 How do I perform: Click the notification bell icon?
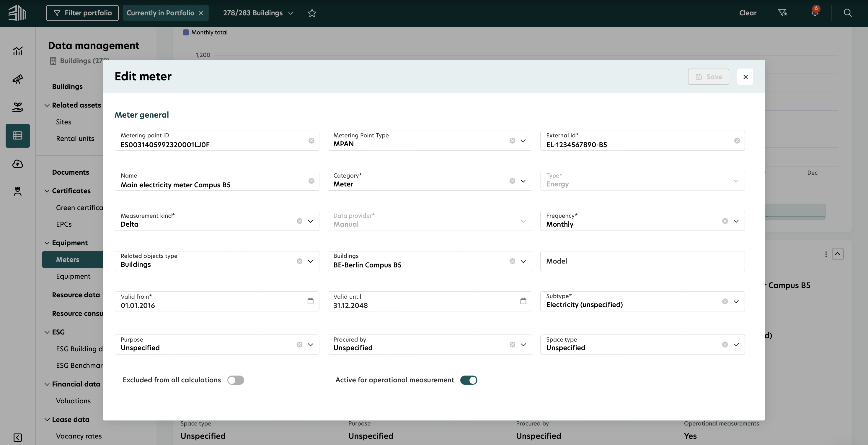pos(815,13)
